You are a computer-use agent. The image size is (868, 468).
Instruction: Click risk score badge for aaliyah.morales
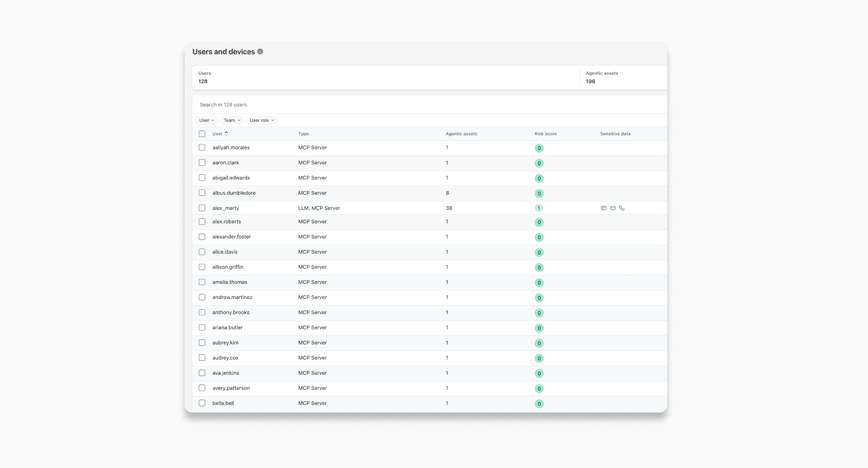click(x=539, y=148)
